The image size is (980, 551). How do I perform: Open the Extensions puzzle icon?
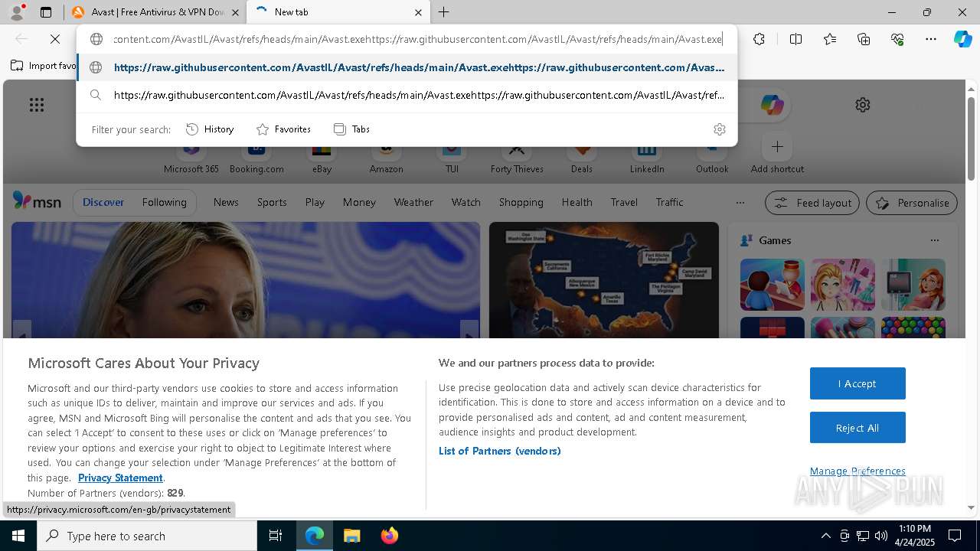click(x=759, y=39)
